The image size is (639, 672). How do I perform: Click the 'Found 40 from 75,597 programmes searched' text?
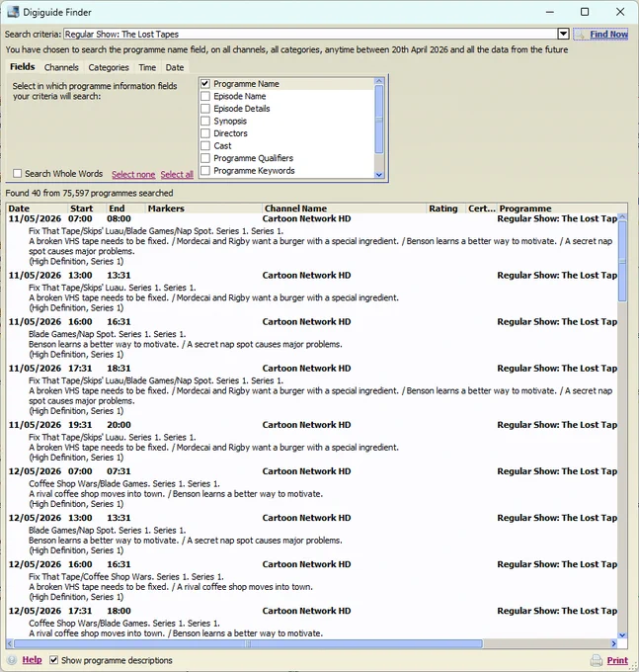pos(89,194)
